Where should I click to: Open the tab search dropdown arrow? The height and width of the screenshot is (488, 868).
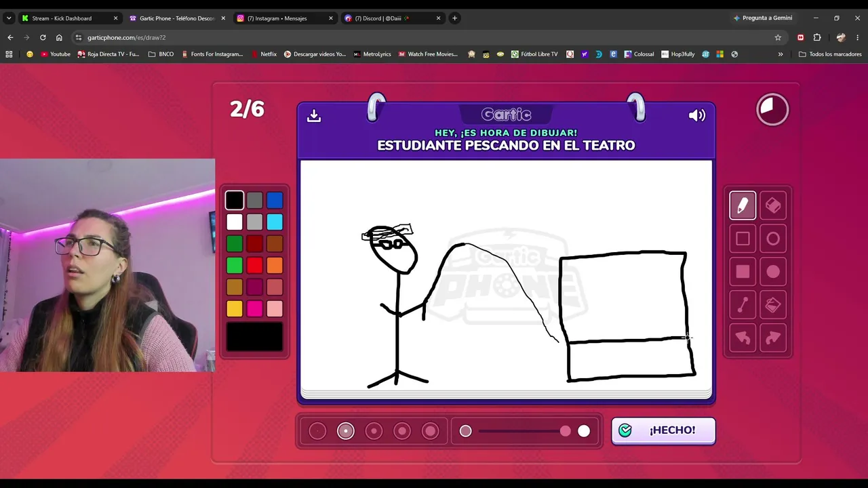9,18
